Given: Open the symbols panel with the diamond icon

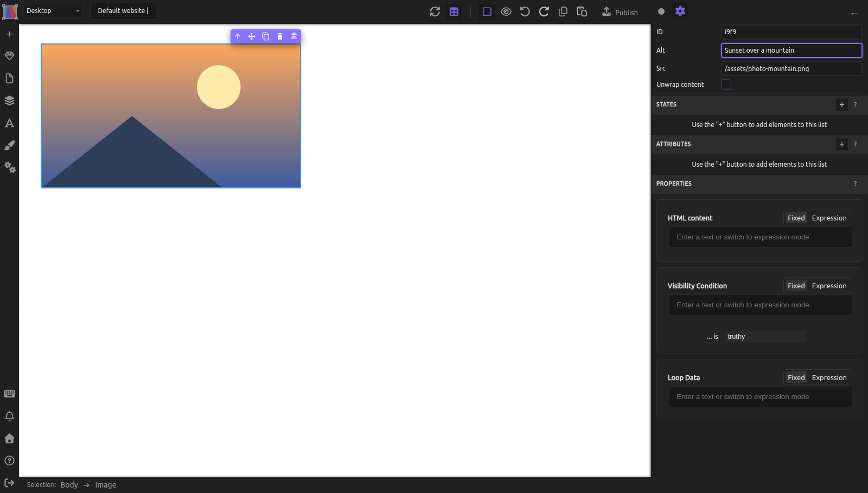Looking at the screenshot, I should pos(9,56).
